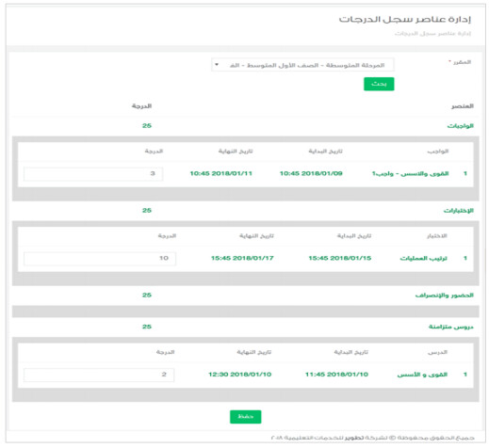Edit the grade field containing 2

tap(99, 375)
